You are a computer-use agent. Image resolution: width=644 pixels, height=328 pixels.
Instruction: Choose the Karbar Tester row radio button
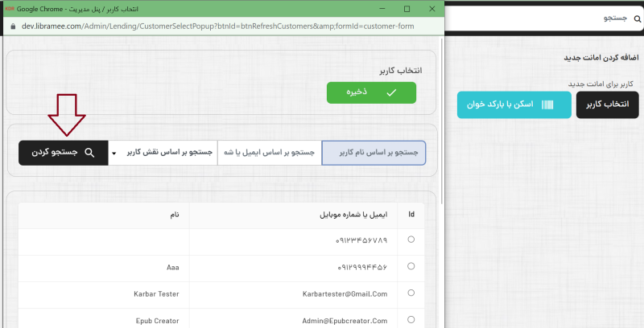[411, 293]
